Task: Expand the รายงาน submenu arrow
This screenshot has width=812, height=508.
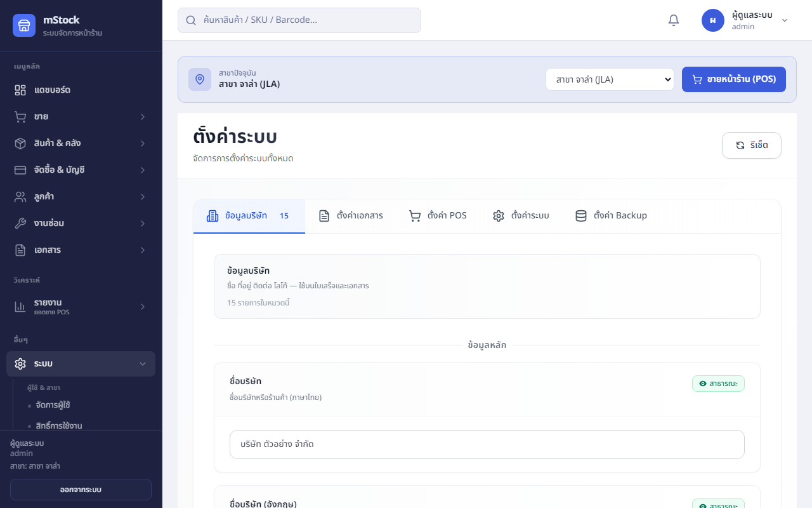Action: pos(143,307)
